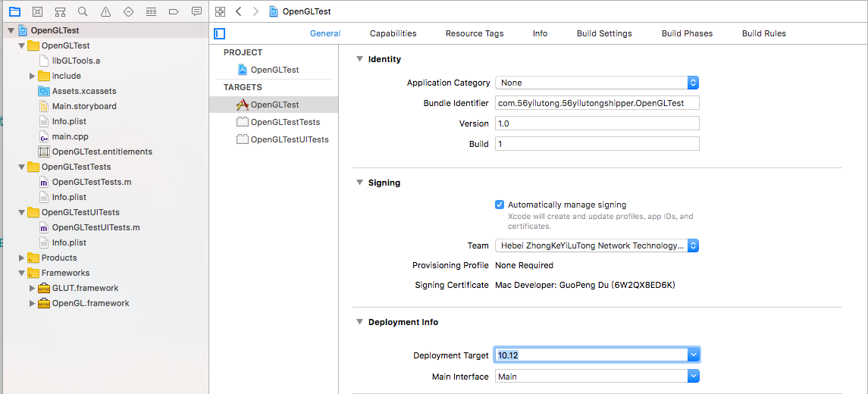Hide the project and targets list sidebar

tap(220, 33)
